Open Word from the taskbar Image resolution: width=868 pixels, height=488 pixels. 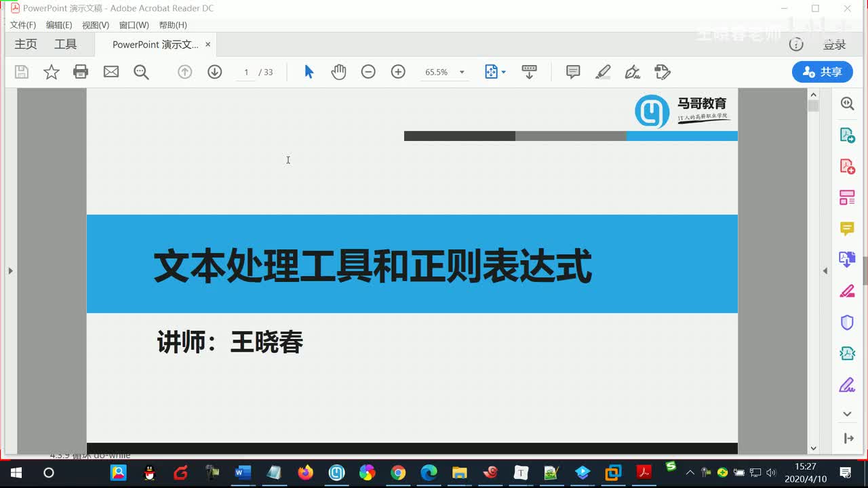coord(243,472)
